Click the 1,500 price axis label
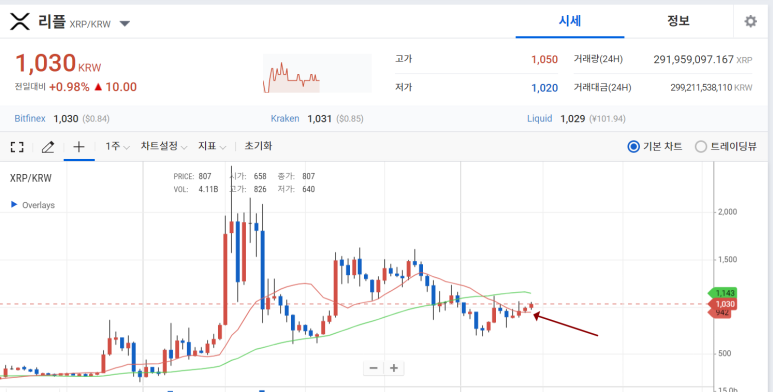 [x=727, y=260]
